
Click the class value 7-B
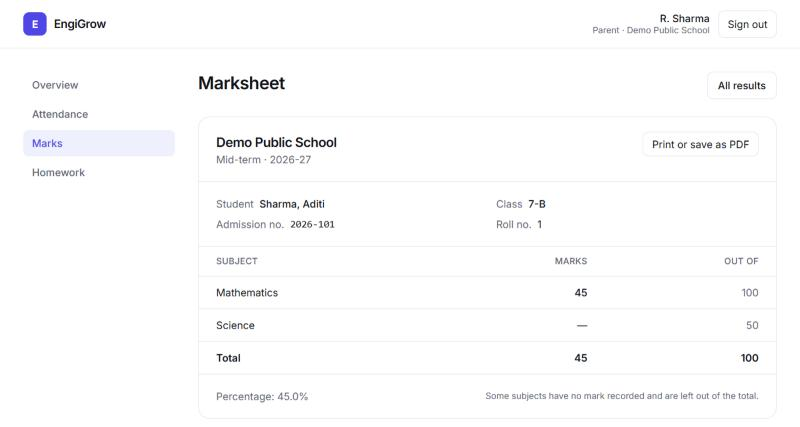point(537,204)
